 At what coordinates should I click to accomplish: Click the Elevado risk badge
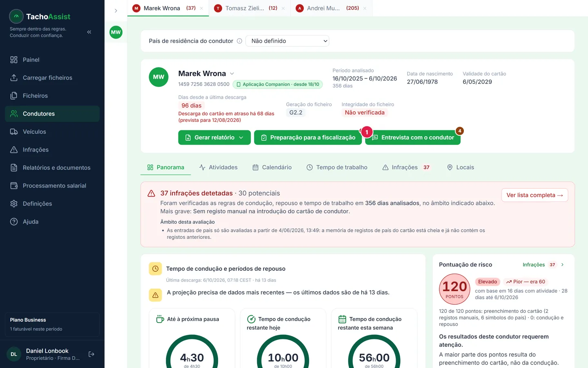click(x=488, y=282)
